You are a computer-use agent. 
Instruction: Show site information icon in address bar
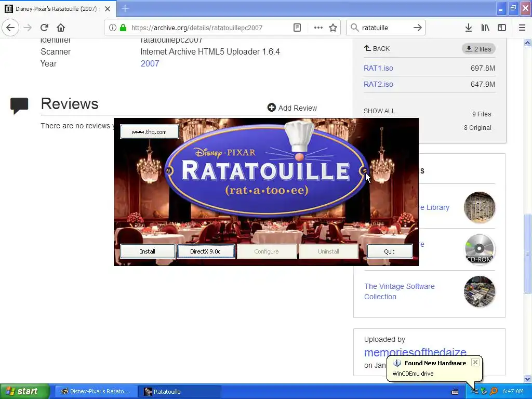[x=112, y=28]
